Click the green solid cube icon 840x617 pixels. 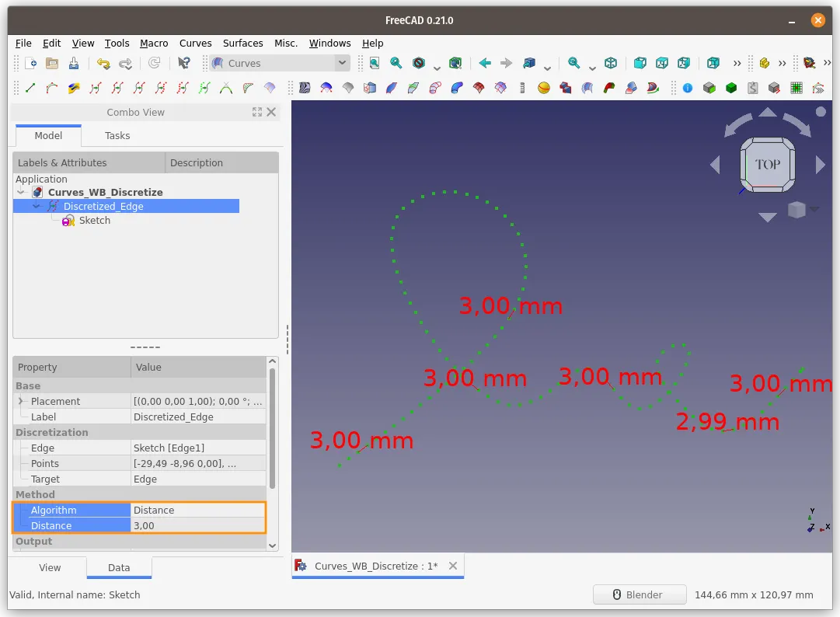point(731,88)
